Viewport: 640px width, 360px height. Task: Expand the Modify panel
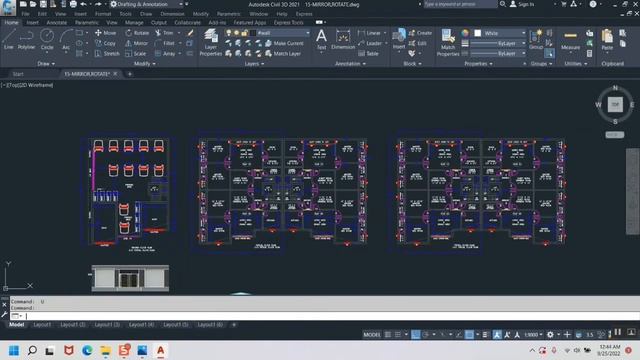144,64
